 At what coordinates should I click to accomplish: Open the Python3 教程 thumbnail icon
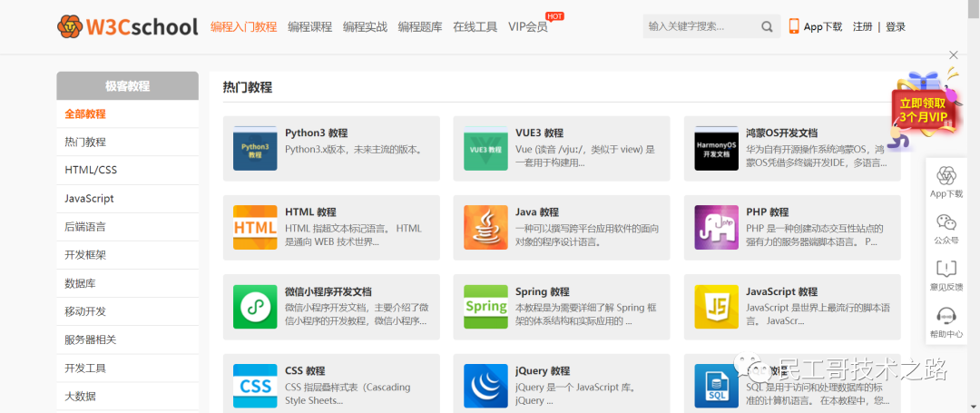(x=255, y=148)
